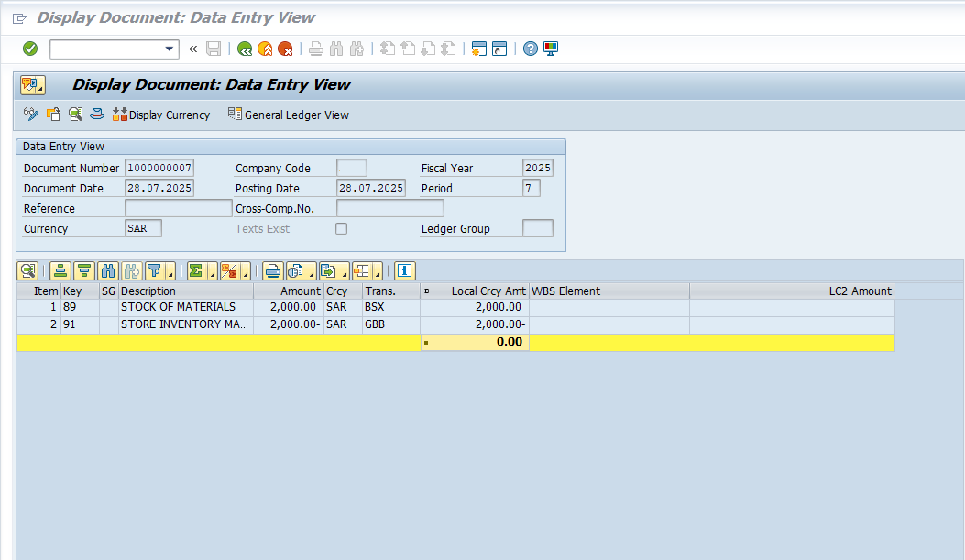Click the Subtotals icon
The image size is (965, 560).
(x=229, y=270)
